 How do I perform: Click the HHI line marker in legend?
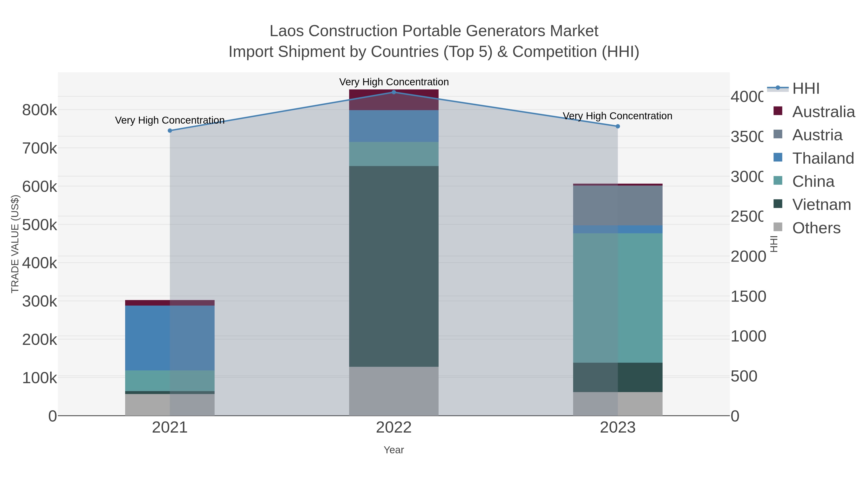tap(778, 88)
